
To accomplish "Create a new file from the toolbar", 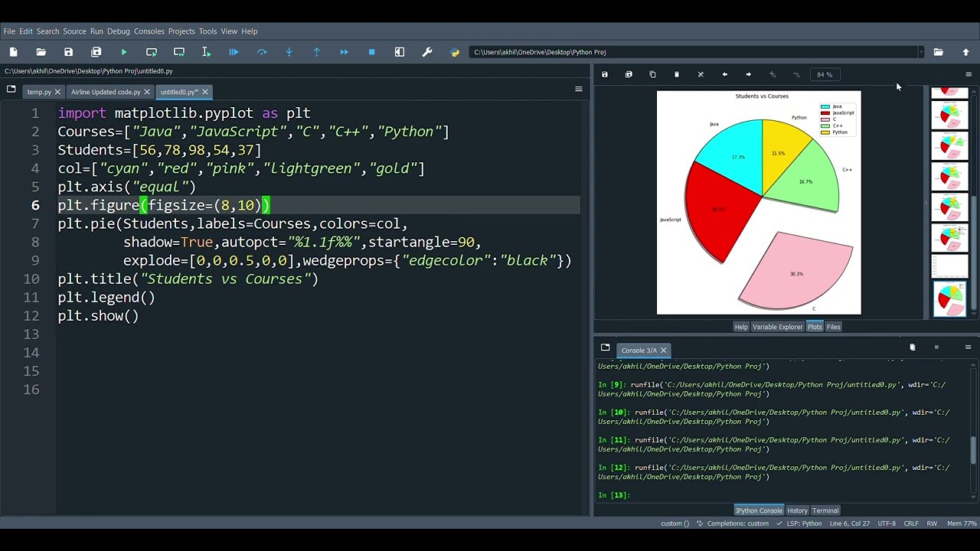I will (x=13, y=52).
